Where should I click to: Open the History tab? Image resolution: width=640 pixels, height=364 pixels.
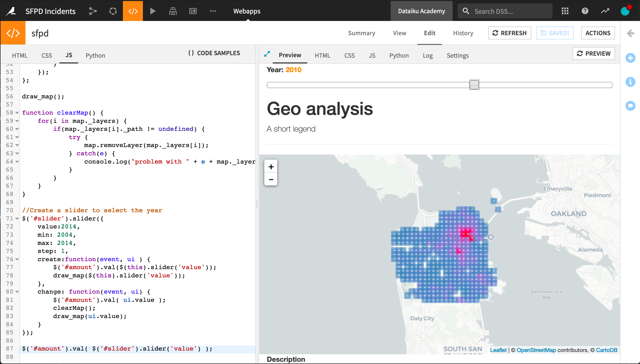point(463,33)
